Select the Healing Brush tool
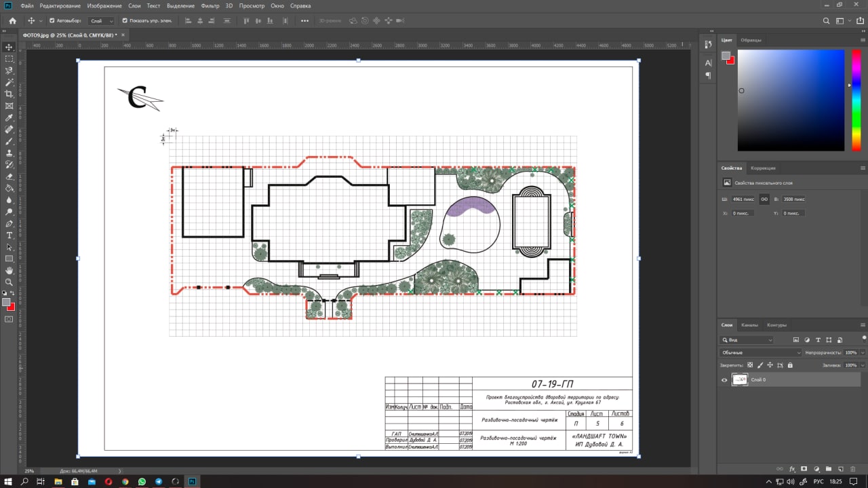Screen dimensions: 868x488 tap(9, 129)
